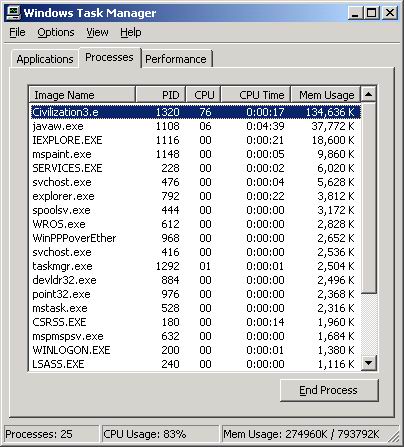Open the View menu
This screenshot has width=404, height=447.
coord(97,32)
